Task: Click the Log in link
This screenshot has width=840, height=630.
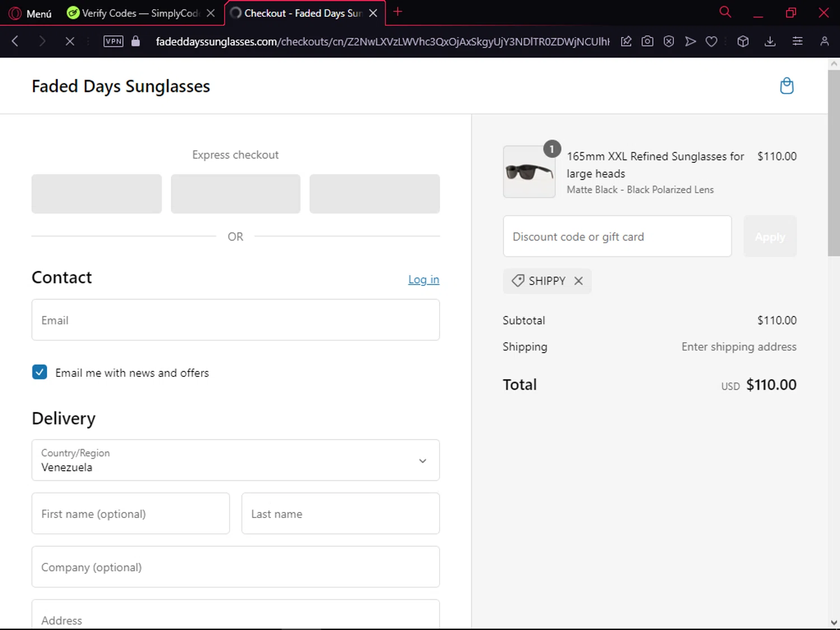Action: 423,279
